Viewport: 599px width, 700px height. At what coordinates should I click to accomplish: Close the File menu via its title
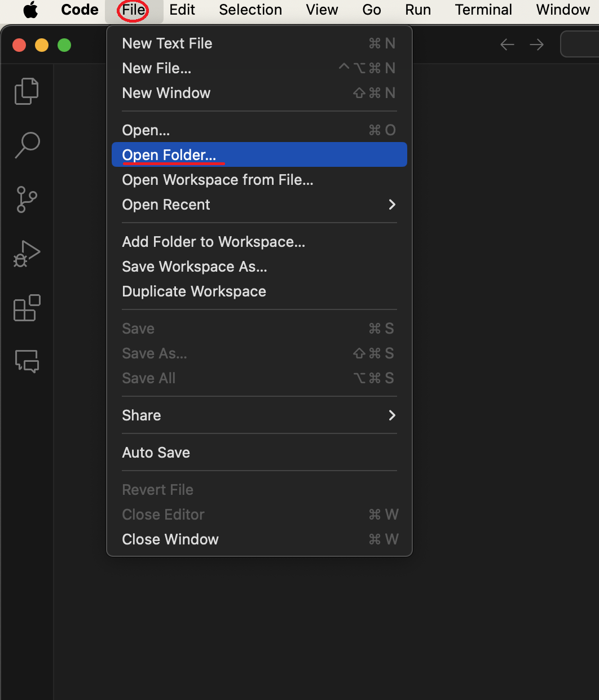134,10
